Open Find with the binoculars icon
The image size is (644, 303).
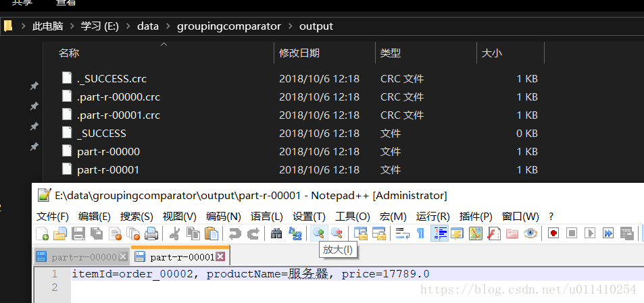(277, 233)
